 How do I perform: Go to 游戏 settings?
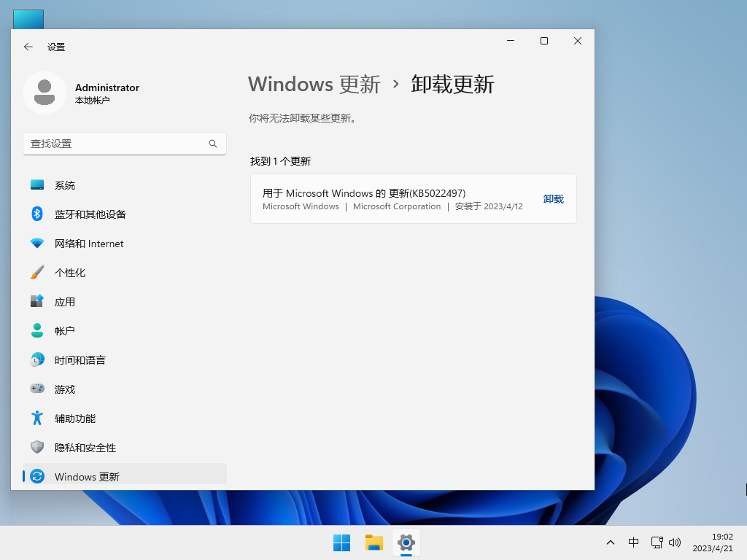pyautogui.click(x=64, y=389)
